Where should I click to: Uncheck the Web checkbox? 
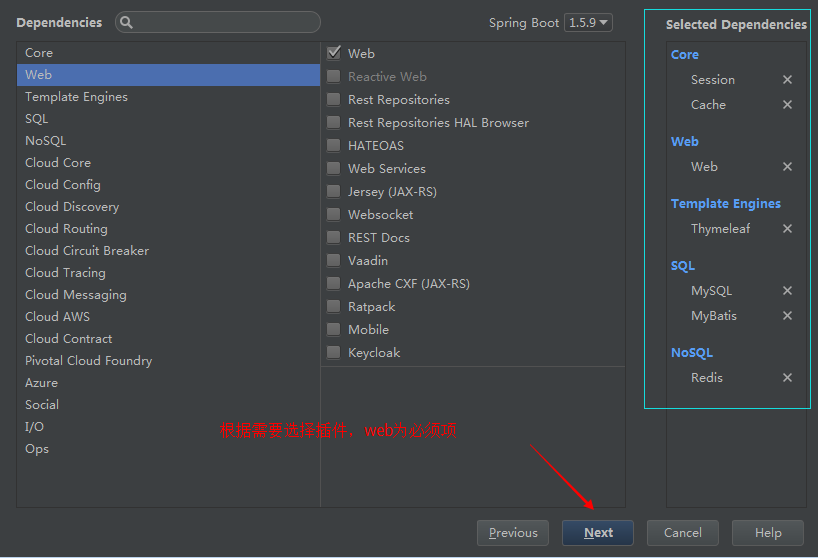[334, 53]
